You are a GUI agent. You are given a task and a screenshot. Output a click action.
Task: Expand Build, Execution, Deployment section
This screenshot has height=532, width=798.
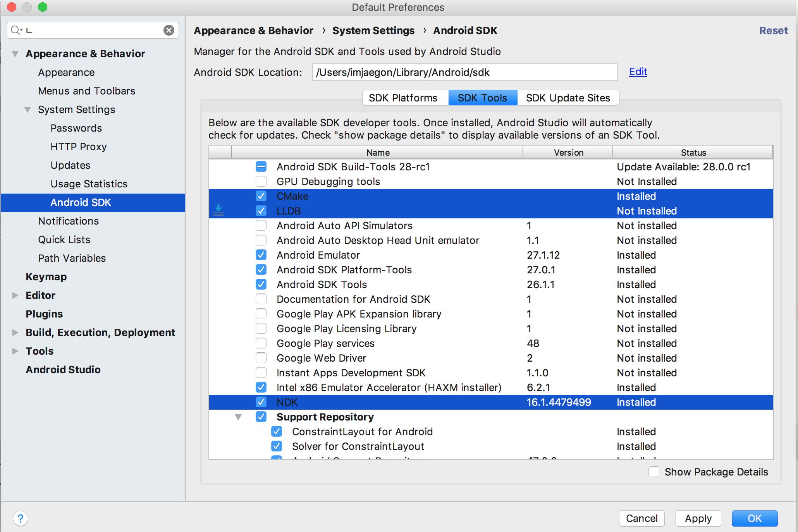(x=15, y=333)
